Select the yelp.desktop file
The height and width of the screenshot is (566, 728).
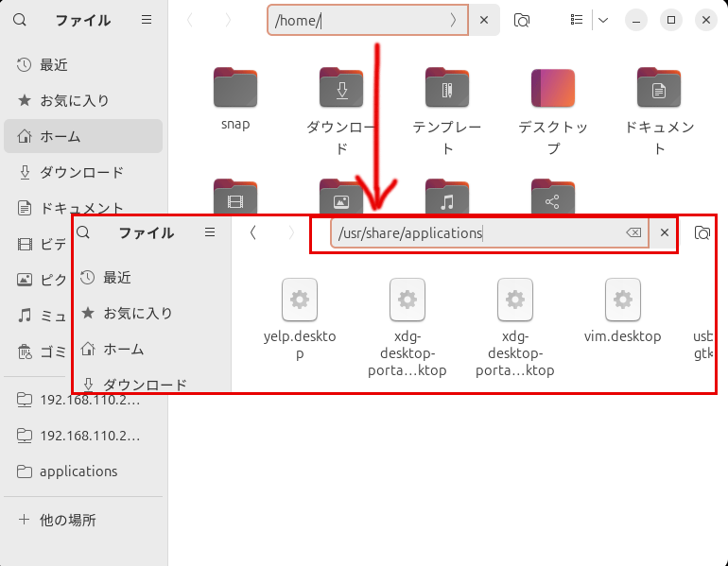[299, 300]
